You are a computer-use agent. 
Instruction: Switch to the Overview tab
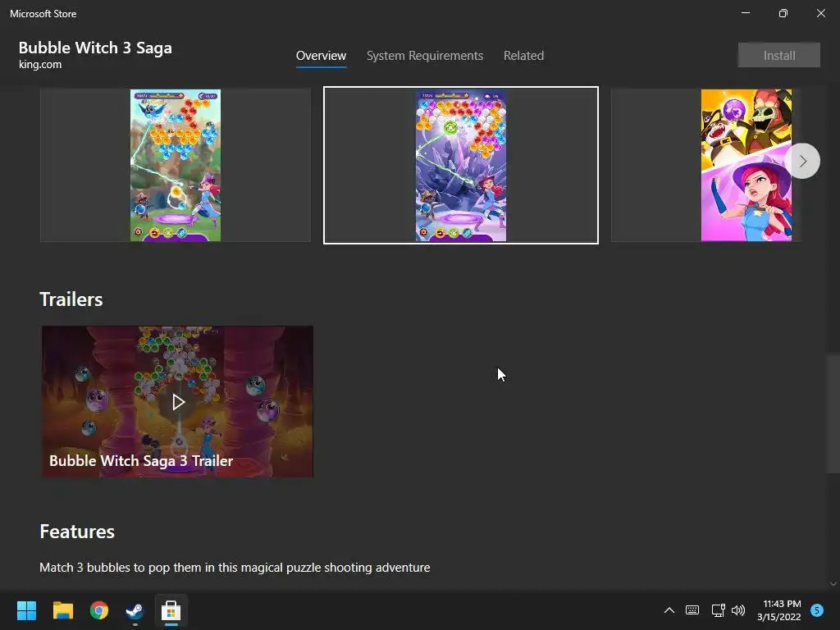(x=321, y=56)
